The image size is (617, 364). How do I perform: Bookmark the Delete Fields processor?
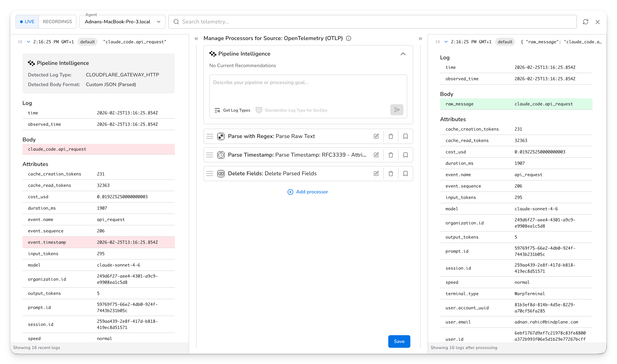point(405,173)
